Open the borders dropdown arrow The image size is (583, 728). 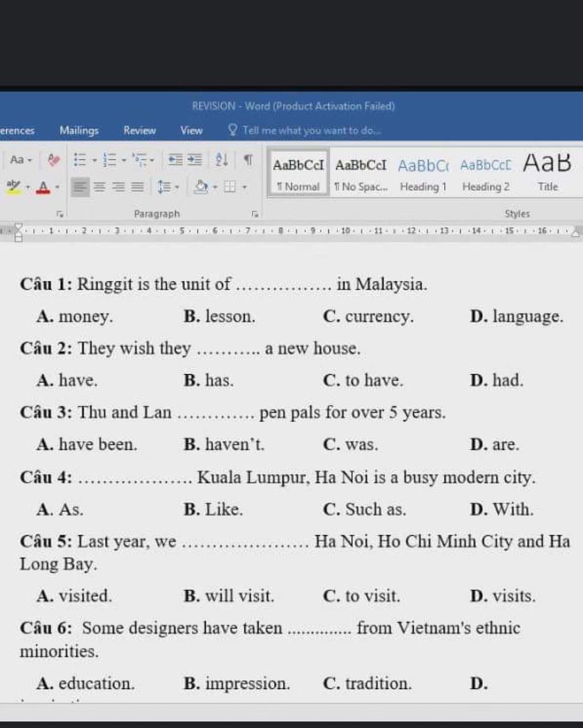pos(244,187)
